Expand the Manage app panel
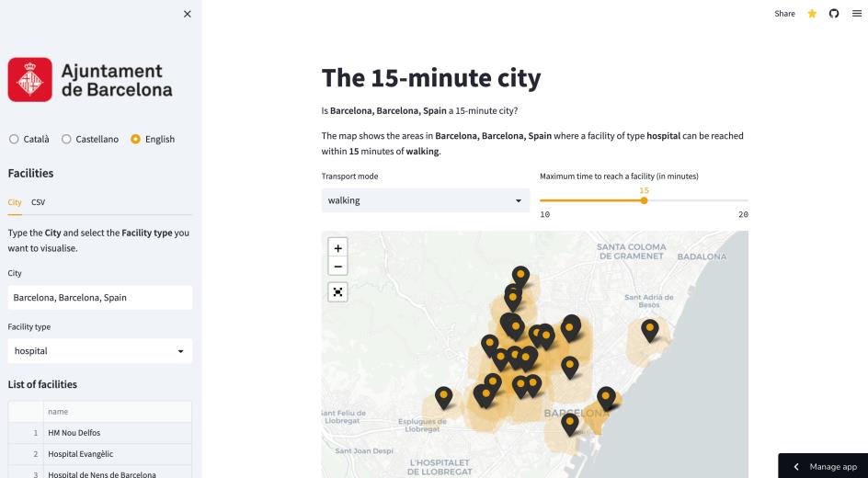868x478 pixels. coord(824,466)
